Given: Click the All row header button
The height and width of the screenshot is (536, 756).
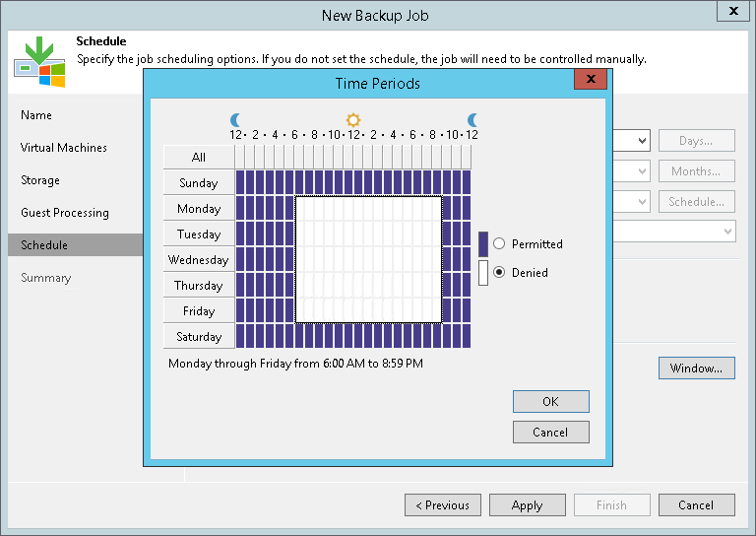Looking at the screenshot, I should (x=199, y=158).
